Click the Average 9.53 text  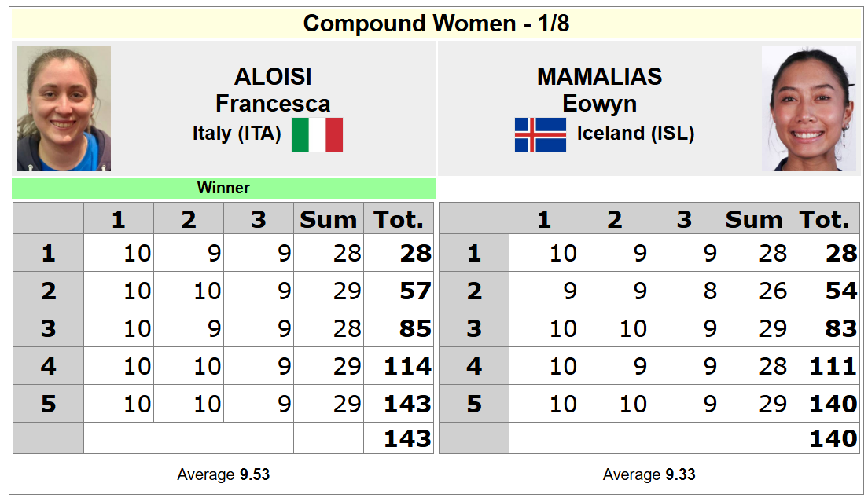(x=223, y=474)
